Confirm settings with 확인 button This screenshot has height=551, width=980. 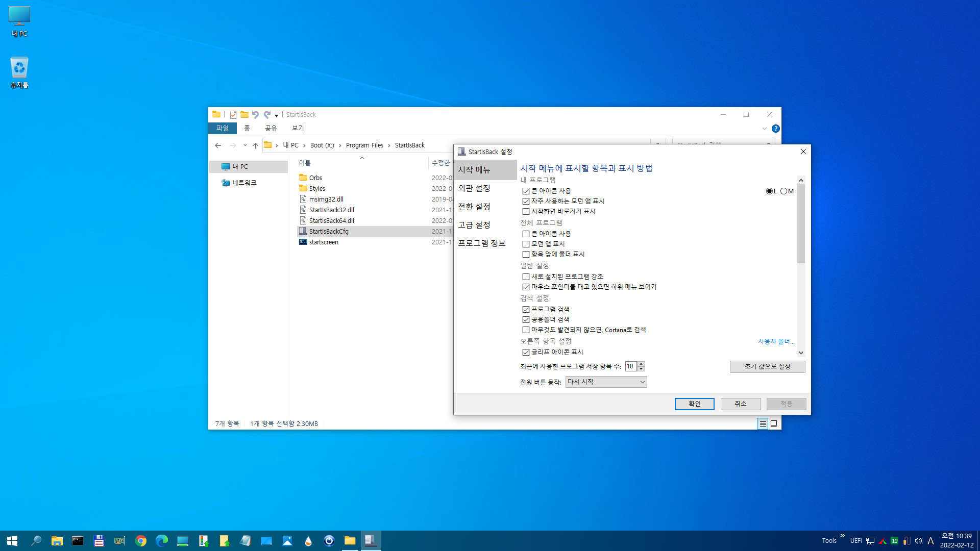coord(694,404)
